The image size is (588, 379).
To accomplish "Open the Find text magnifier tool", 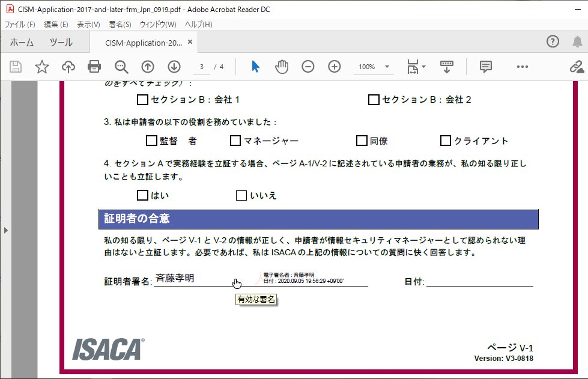I will (121, 67).
